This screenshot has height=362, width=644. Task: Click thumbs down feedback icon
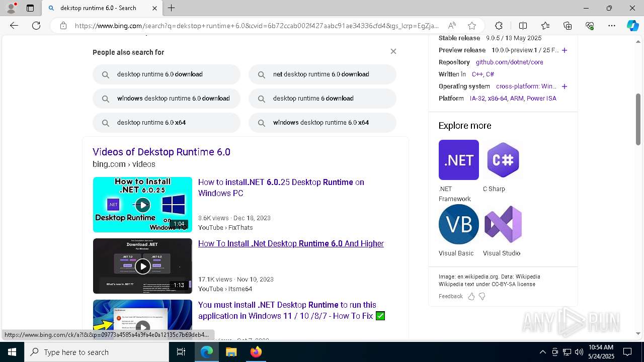click(482, 296)
